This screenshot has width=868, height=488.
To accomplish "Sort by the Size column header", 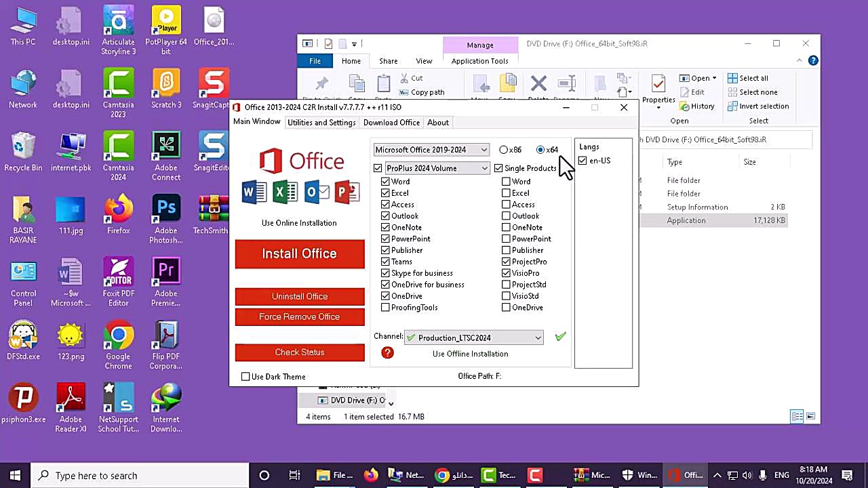I will point(749,162).
